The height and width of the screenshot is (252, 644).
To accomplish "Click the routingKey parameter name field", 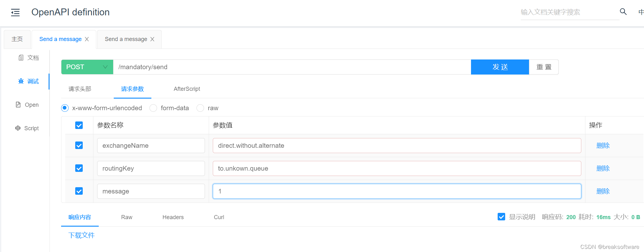I will [x=151, y=168].
